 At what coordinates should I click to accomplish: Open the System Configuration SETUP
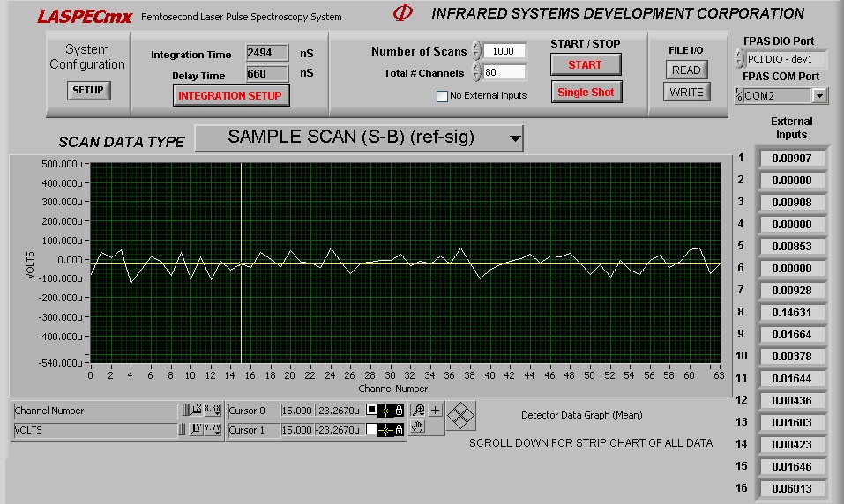[88, 90]
